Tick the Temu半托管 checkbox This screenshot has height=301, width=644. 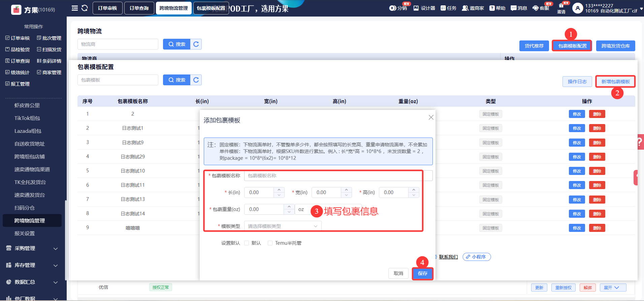click(x=270, y=243)
